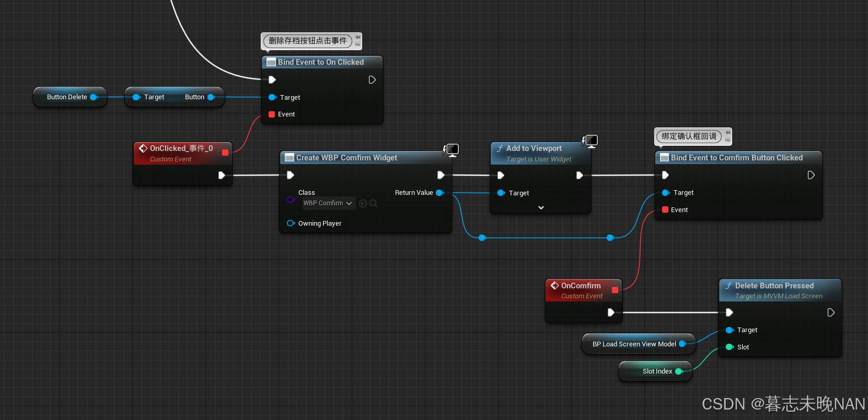868x420 pixels.
Task: Click the Button output pin on getter node
Action: coord(211,97)
